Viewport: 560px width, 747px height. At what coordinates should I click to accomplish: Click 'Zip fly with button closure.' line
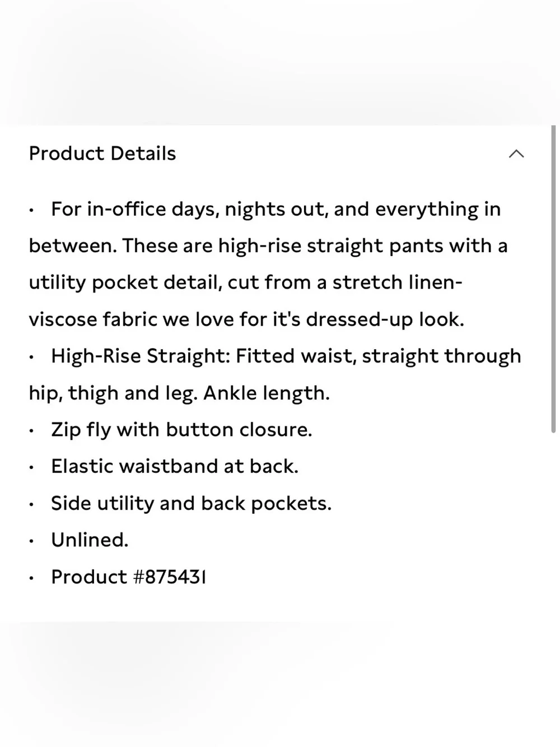click(181, 430)
